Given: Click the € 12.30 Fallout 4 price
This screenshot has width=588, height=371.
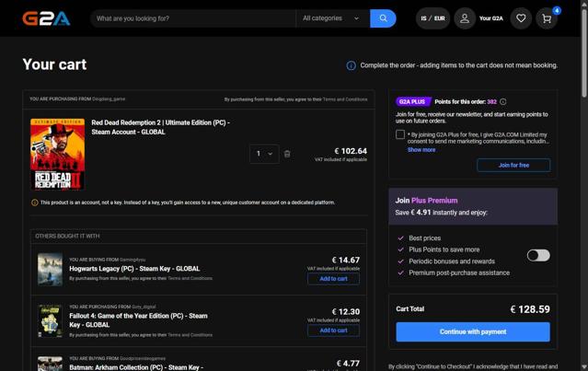Looking at the screenshot, I should pos(346,312).
